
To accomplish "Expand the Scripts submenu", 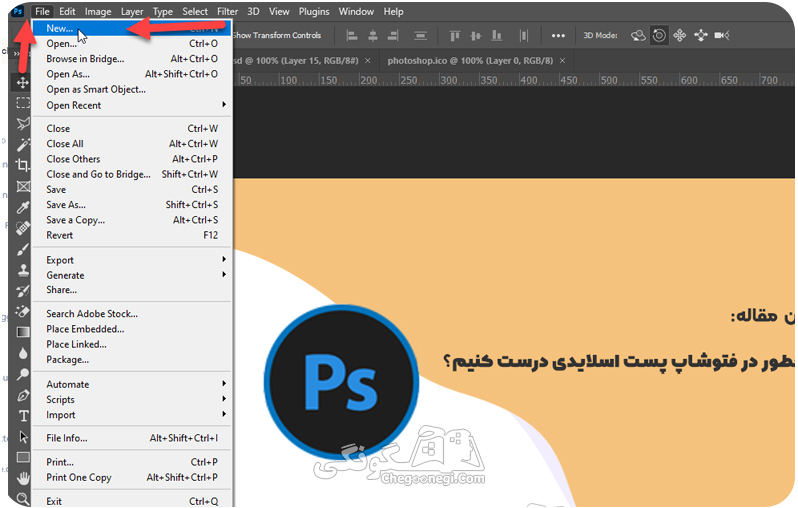I will pos(132,399).
